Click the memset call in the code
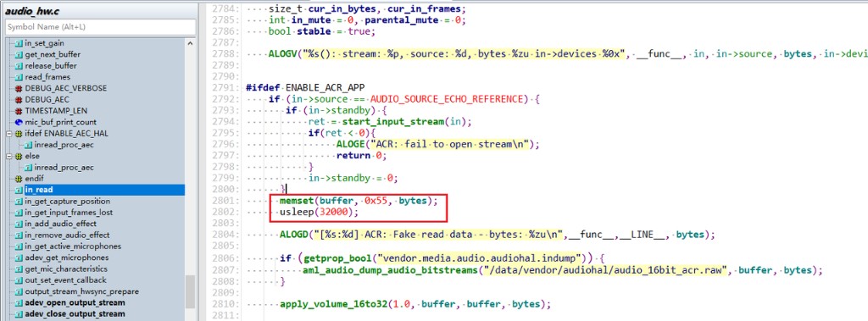Viewport: 868px width, 321px height. point(359,201)
